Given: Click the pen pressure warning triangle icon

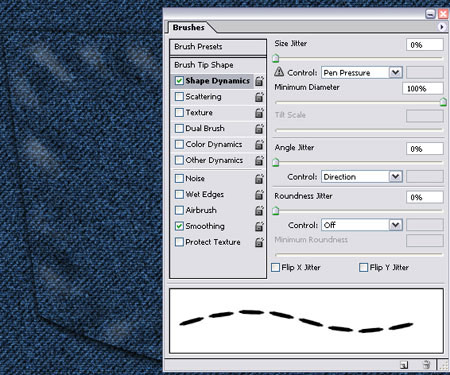Looking at the screenshot, I should click(279, 72).
